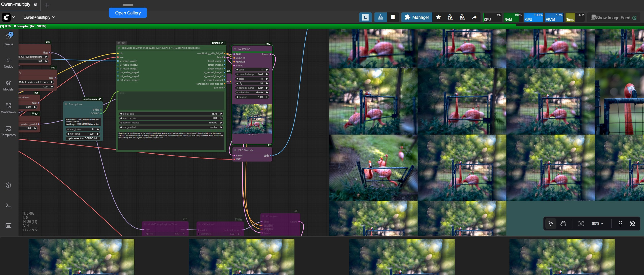Select the hand pan tool
The image size is (644, 275).
click(563, 223)
